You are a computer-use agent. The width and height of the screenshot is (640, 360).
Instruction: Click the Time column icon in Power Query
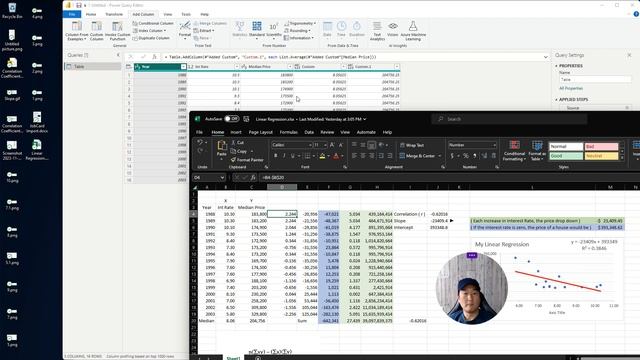click(x=341, y=27)
